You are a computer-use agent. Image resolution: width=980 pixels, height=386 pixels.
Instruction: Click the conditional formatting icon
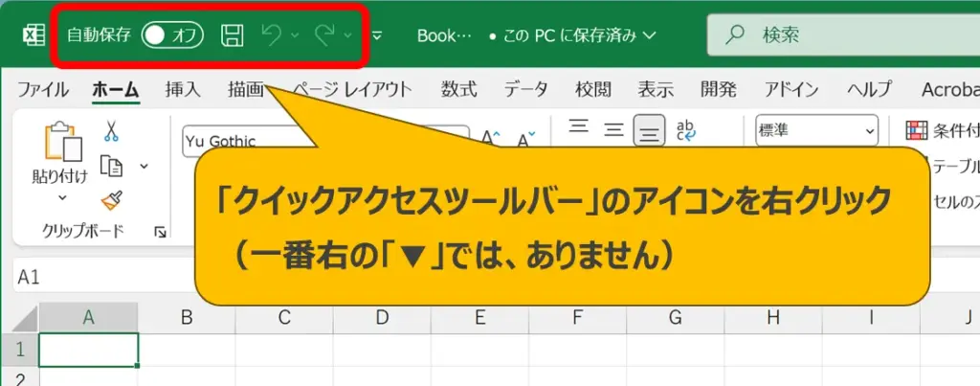pos(917,129)
